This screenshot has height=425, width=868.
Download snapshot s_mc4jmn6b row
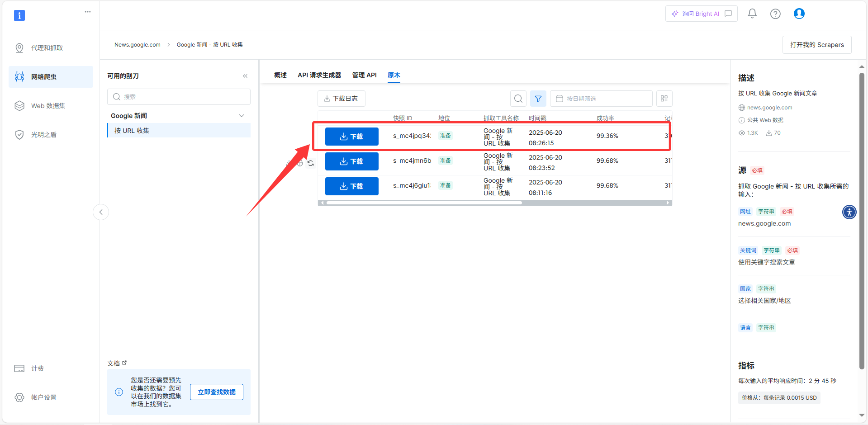tap(352, 161)
